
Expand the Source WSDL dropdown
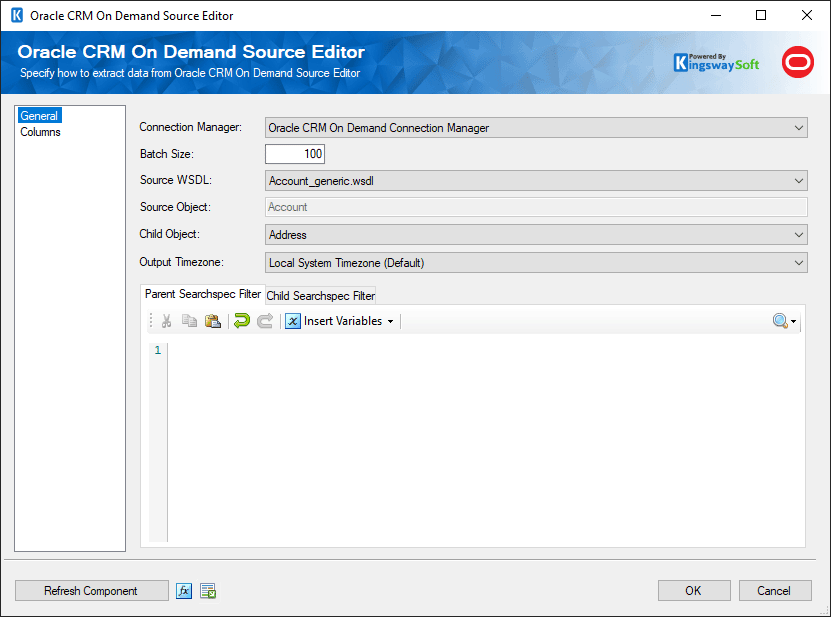tap(799, 181)
